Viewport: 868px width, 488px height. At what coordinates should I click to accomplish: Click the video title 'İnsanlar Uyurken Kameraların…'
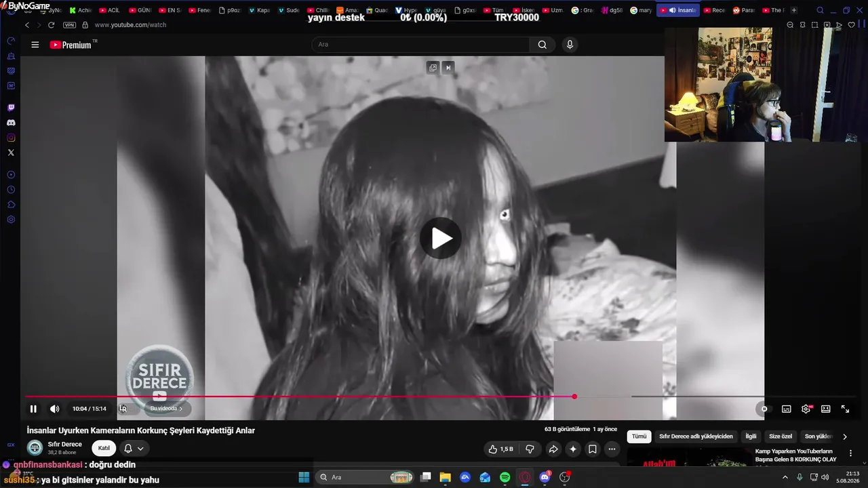141,430
